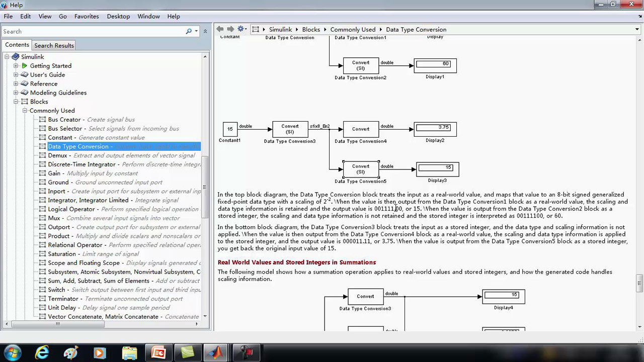This screenshot has height=362, width=644.
Task: Click Commonly Used in the breadcrumb
Action: click(x=353, y=29)
